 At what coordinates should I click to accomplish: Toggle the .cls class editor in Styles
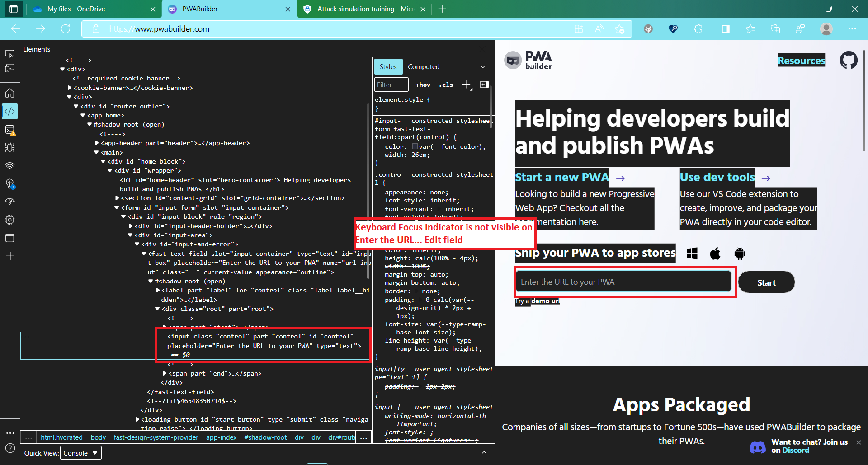click(x=446, y=85)
